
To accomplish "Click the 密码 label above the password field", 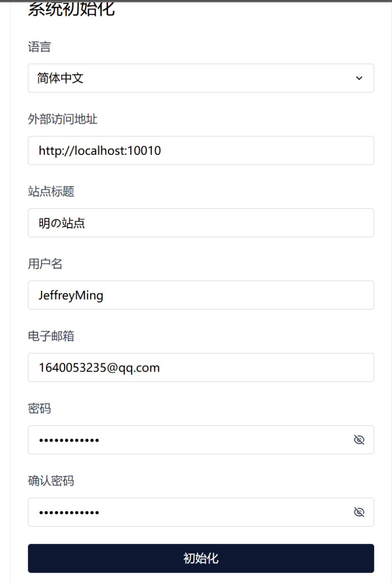I will coord(39,408).
